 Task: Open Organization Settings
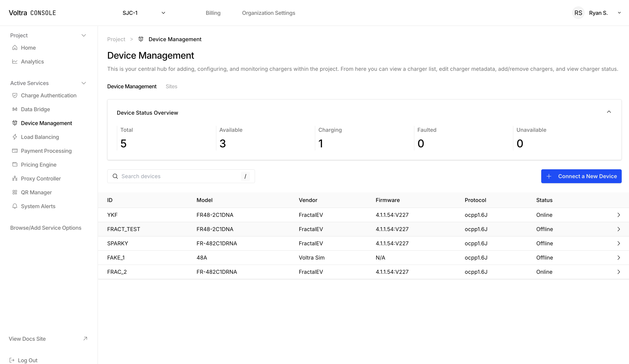[x=268, y=13]
